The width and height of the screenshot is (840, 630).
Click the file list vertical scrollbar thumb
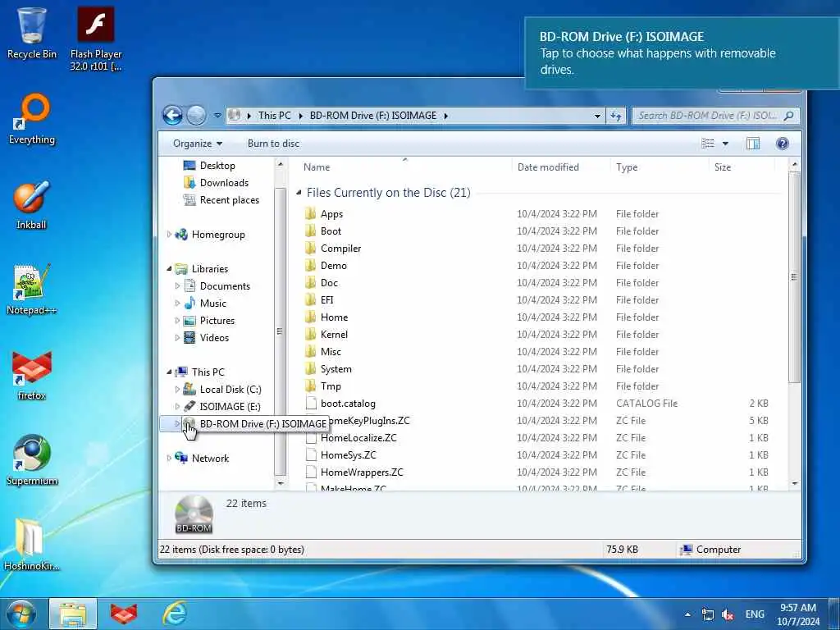click(x=794, y=277)
